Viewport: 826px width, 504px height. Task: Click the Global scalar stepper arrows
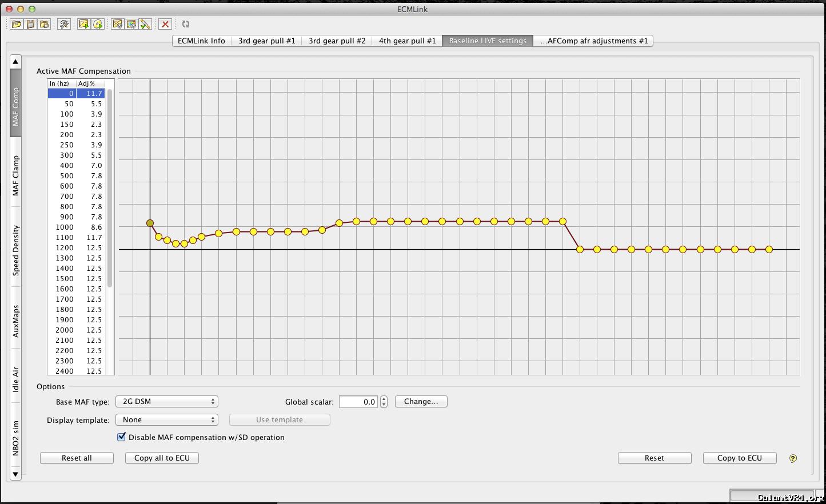pyautogui.click(x=384, y=402)
